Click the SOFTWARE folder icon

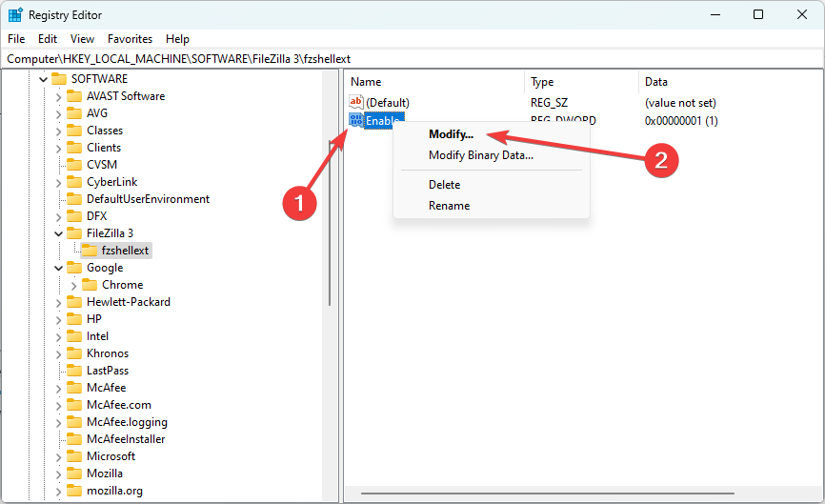point(58,79)
